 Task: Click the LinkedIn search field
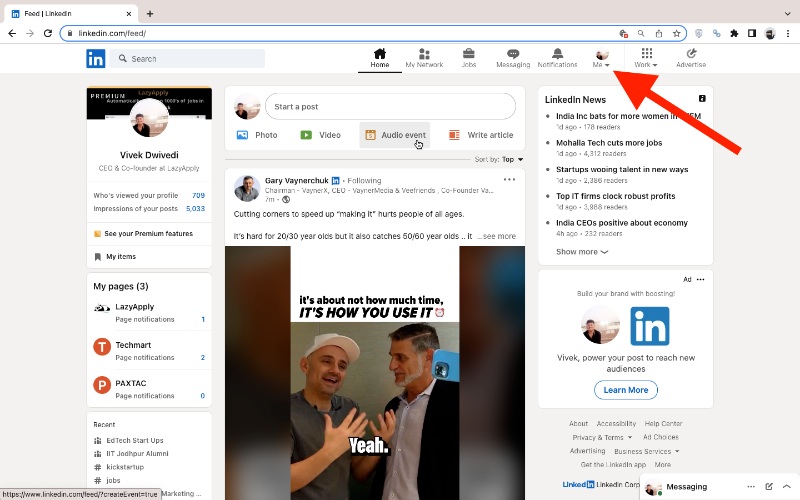(188, 59)
